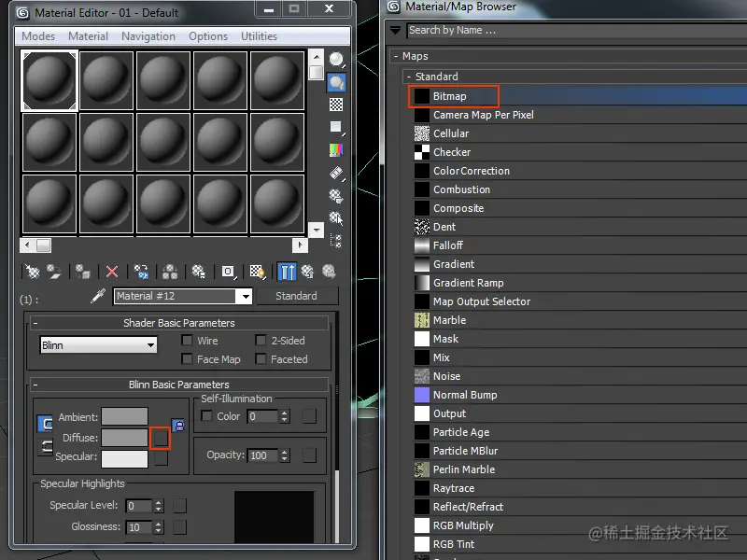The image size is (747, 560).
Task: Select the Checker map type
Action: tap(580, 152)
